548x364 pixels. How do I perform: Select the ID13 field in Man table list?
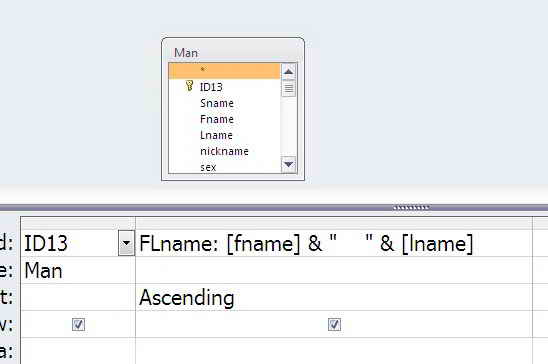pyautogui.click(x=211, y=87)
